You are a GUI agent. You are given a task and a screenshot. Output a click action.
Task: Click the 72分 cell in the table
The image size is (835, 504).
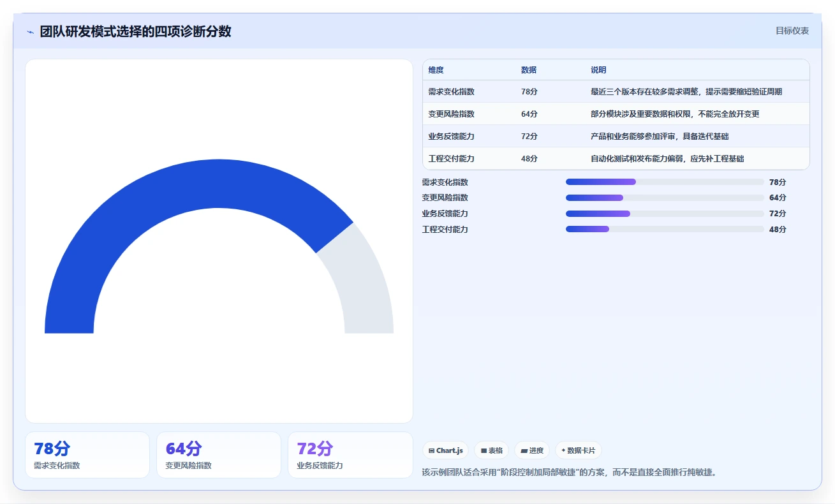coord(529,137)
